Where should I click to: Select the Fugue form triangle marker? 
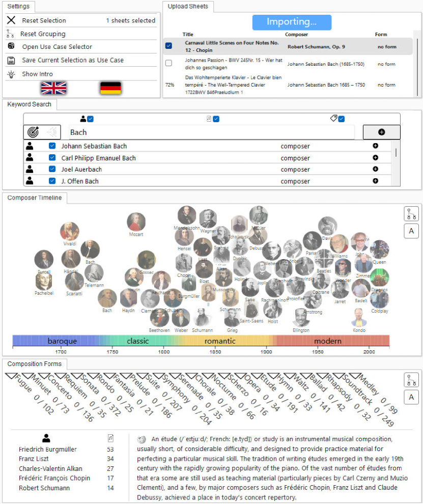11,376
